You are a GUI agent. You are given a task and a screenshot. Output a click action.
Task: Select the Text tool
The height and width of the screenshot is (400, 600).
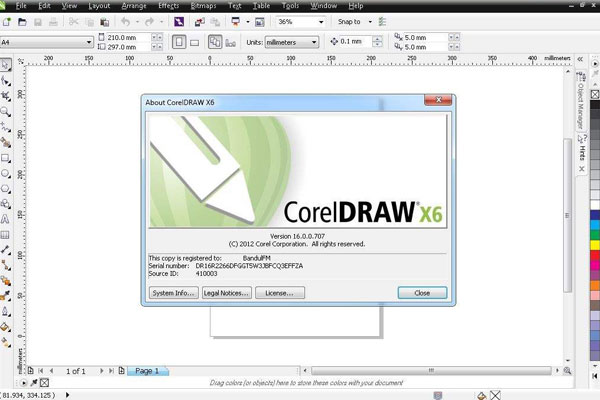click(5, 219)
